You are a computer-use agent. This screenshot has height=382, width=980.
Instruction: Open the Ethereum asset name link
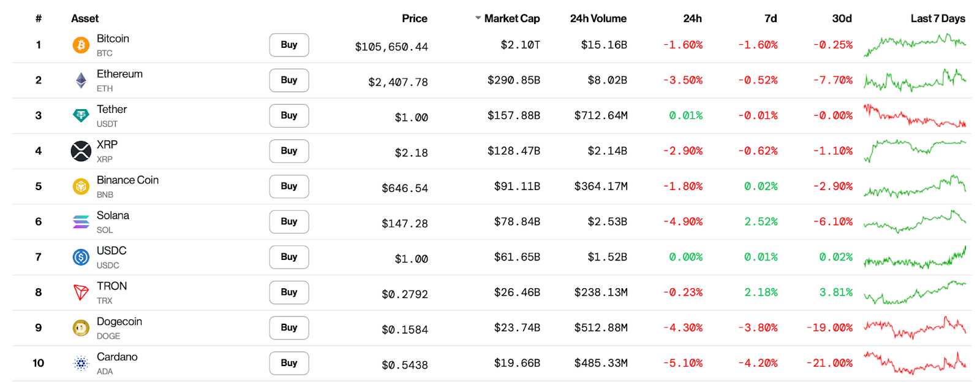(119, 74)
